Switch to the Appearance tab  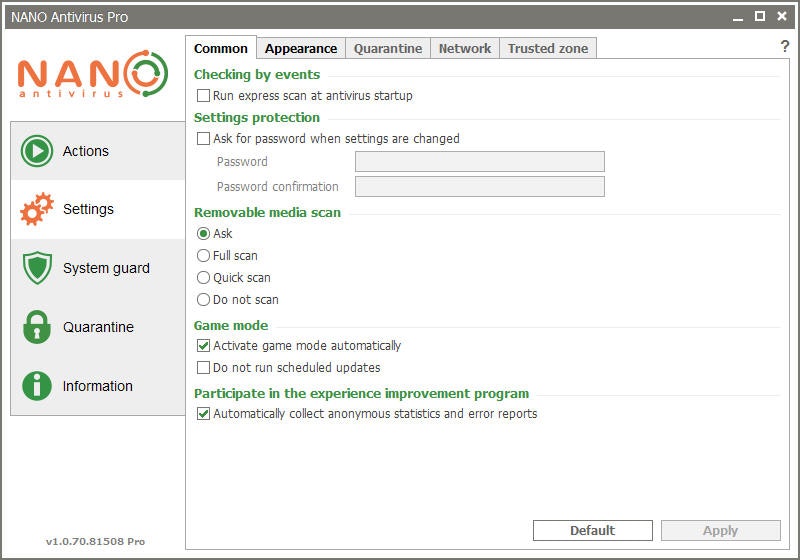coord(301,48)
